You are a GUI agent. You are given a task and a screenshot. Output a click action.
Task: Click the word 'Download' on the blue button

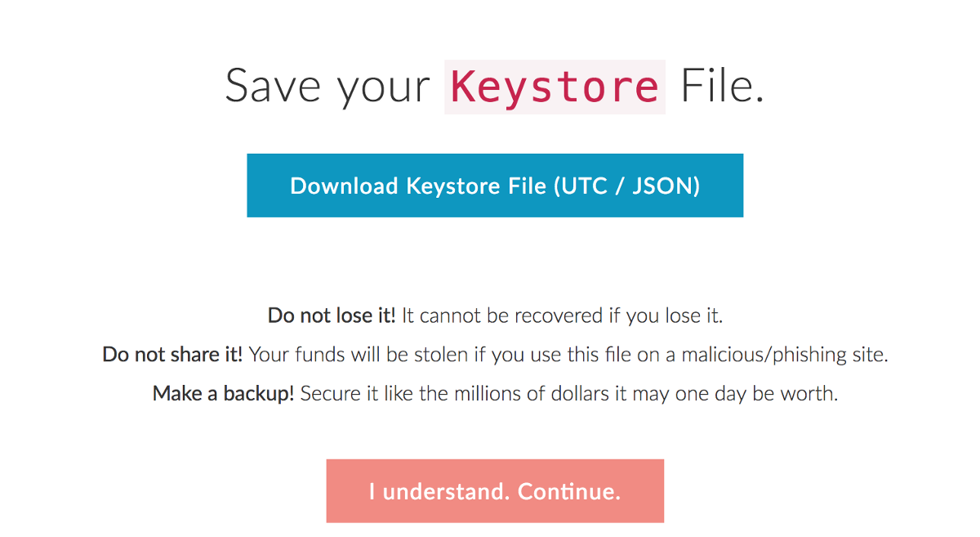tap(343, 186)
